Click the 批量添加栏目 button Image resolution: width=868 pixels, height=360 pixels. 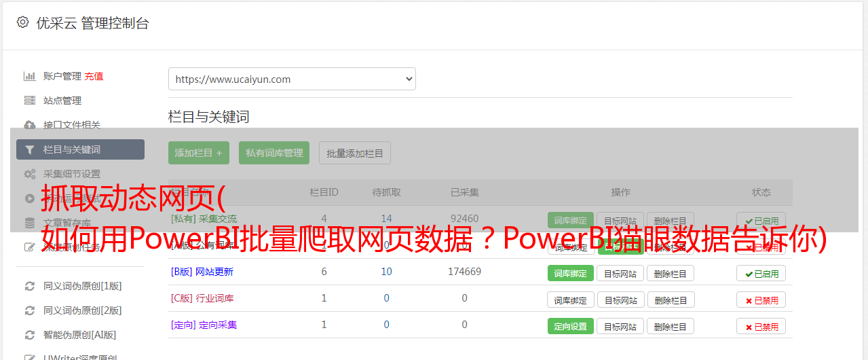pyautogui.click(x=355, y=153)
